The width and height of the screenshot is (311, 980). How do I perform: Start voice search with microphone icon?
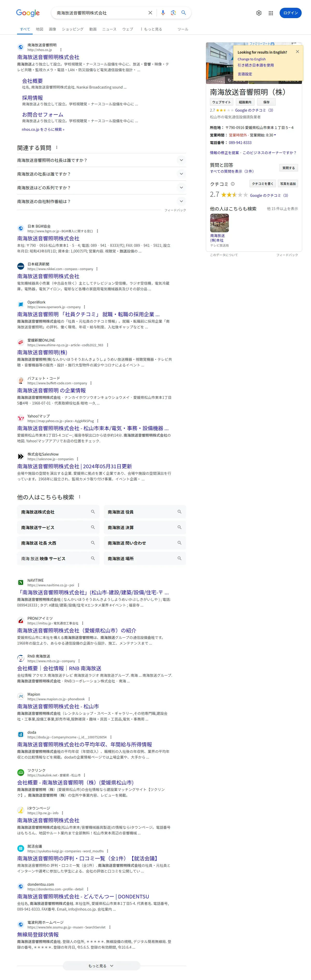tap(163, 13)
